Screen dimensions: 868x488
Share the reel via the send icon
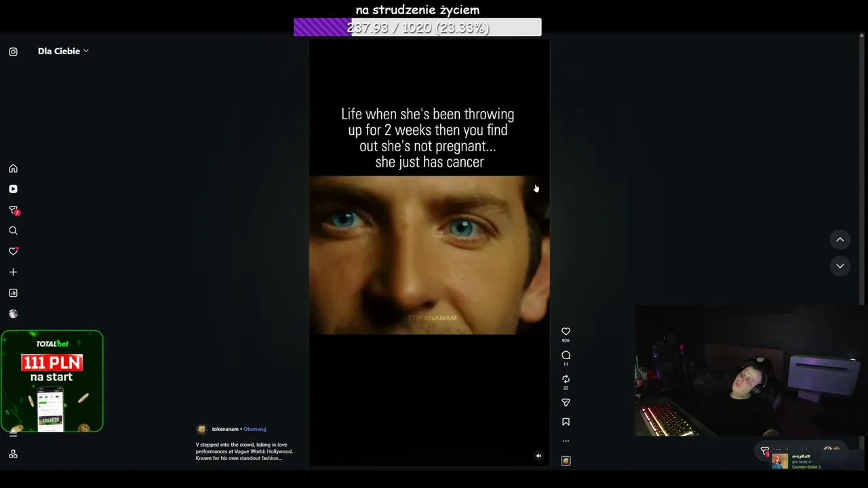[x=566, y=403]
